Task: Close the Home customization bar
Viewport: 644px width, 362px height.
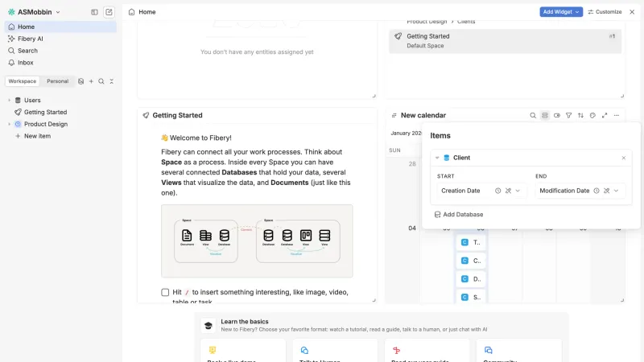Action: (x=632, y=12)
